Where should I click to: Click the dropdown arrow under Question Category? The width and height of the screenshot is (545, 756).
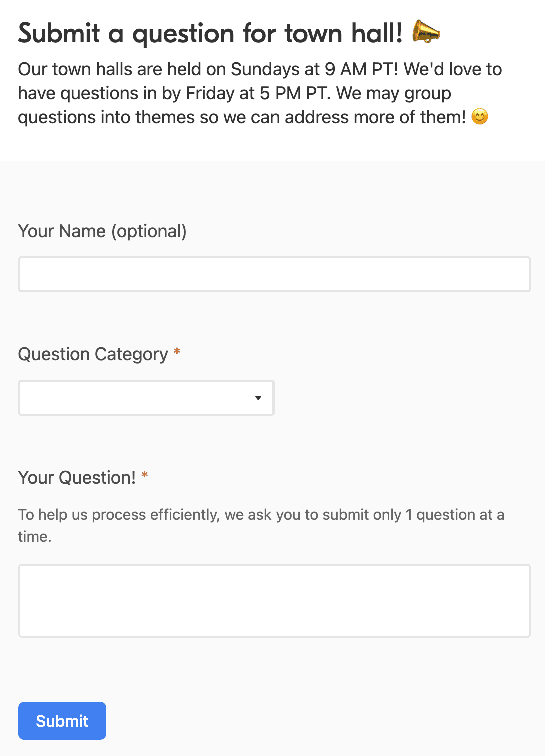258,398
